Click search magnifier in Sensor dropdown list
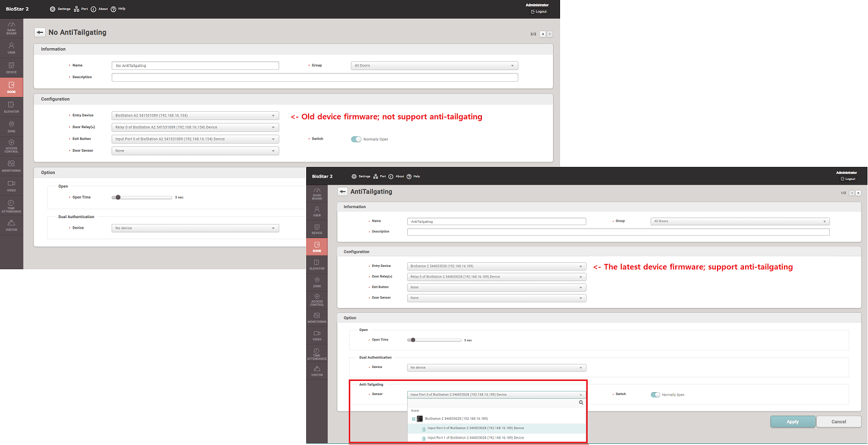868x445 pixels. pos(581,403)
